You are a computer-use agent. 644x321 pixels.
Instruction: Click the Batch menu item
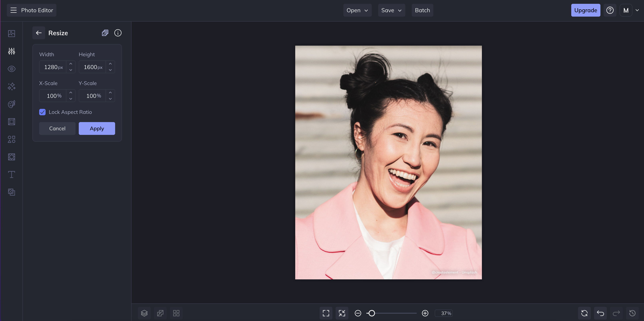(x=422, y=10)
